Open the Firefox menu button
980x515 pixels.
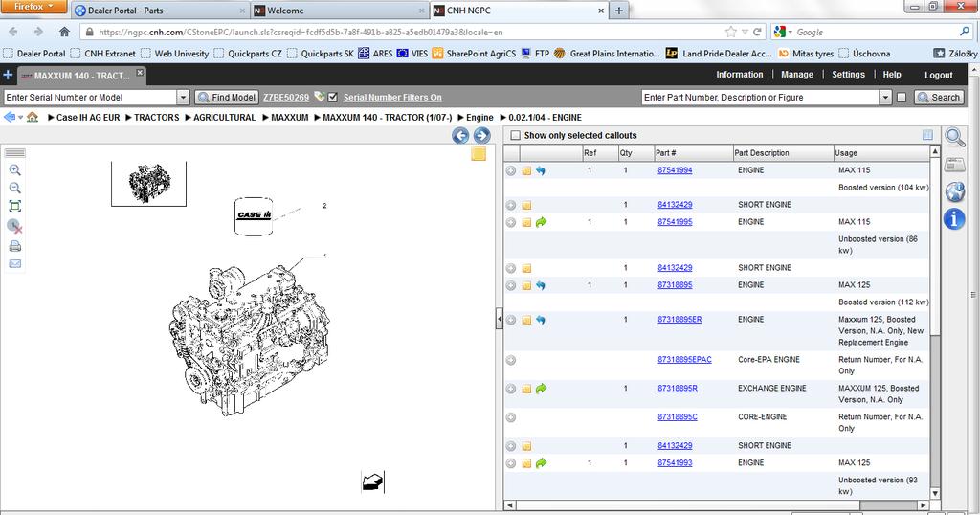click(33, 7)
